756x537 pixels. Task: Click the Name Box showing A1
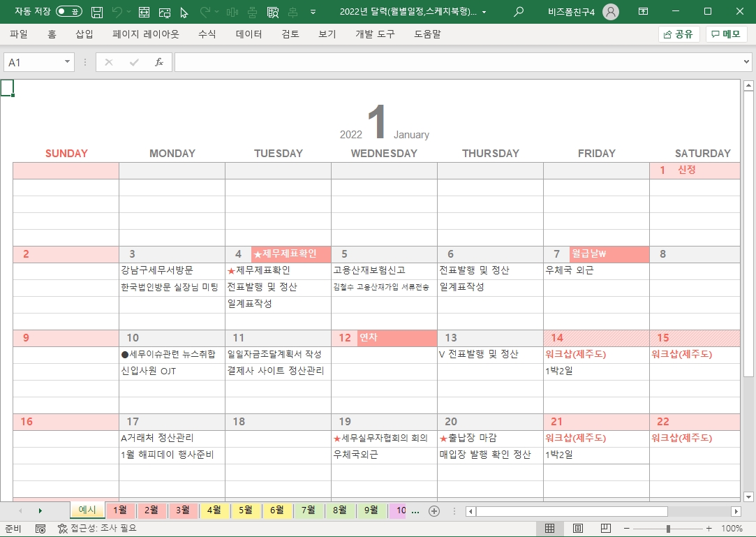coord(33,62)
